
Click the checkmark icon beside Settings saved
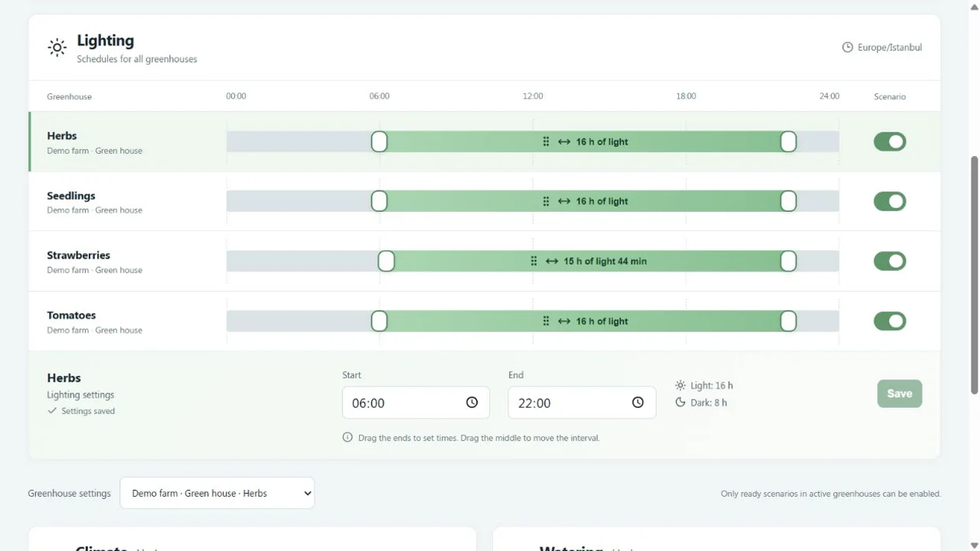click(x=52, y=411)
